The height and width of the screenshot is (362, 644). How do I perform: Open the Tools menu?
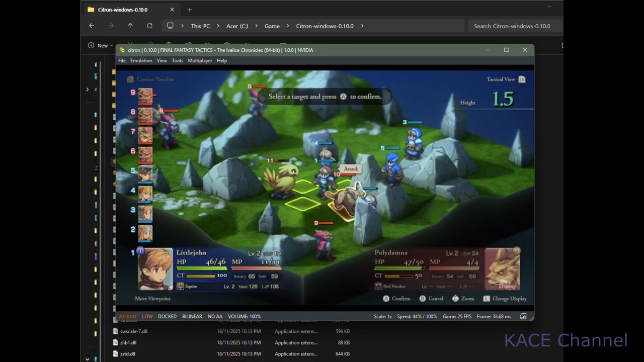pos(177,61)
